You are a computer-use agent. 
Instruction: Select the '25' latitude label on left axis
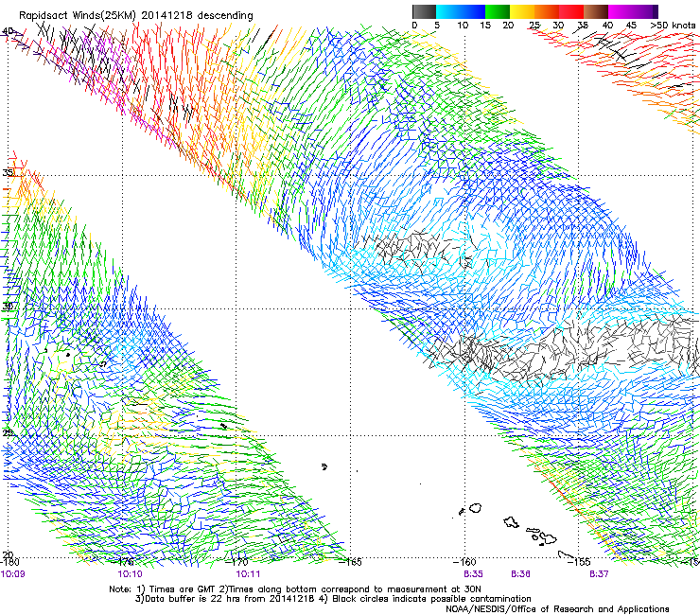click(8, 433)
